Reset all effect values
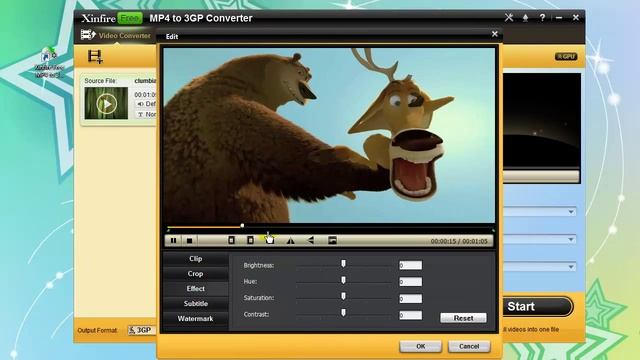Image resolution: width=640 pixels, height=360 pixels. coord(463,318)
